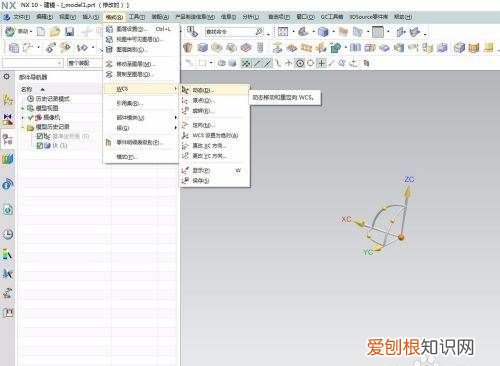500x366 pixels.
Task: Click the blue Block feature icon
Action: [202, 48]
